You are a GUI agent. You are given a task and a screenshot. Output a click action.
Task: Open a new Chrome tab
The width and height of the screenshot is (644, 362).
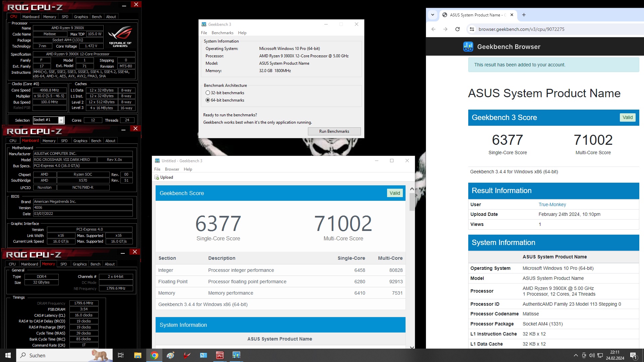pyautogui.click(x=524, y=15)
